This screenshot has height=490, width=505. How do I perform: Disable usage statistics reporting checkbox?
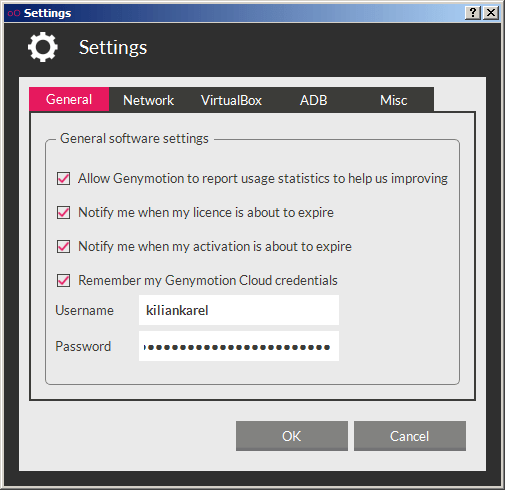tap(63, 178)
